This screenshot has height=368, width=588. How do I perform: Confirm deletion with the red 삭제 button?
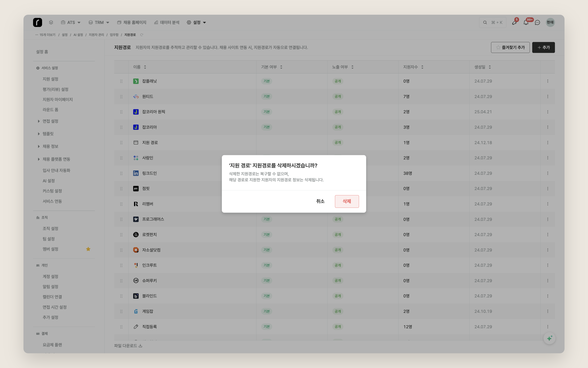[x=347, y=201]
